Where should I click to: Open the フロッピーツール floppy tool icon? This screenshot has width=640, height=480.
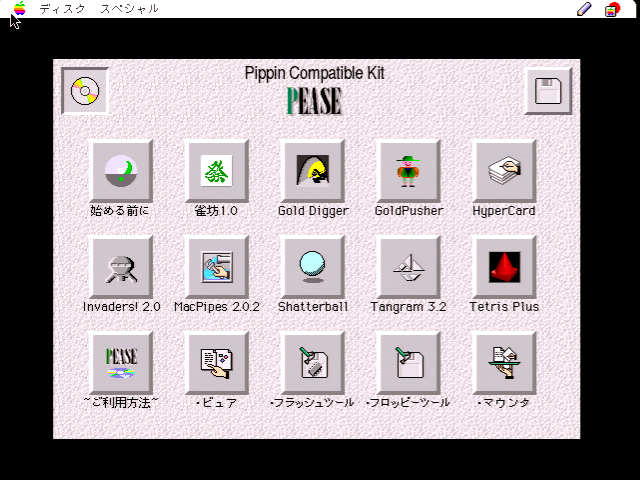tap(409, 363)
